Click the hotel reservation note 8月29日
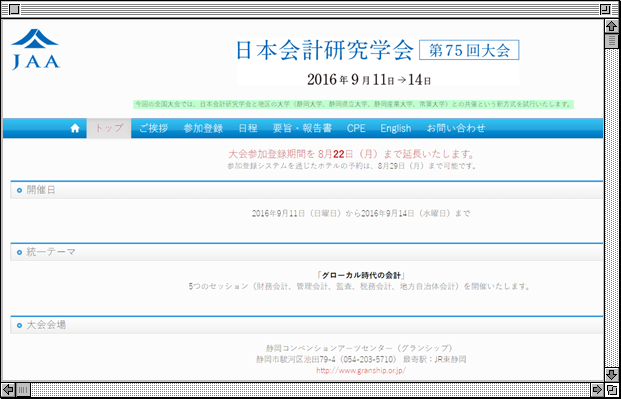 352,166
